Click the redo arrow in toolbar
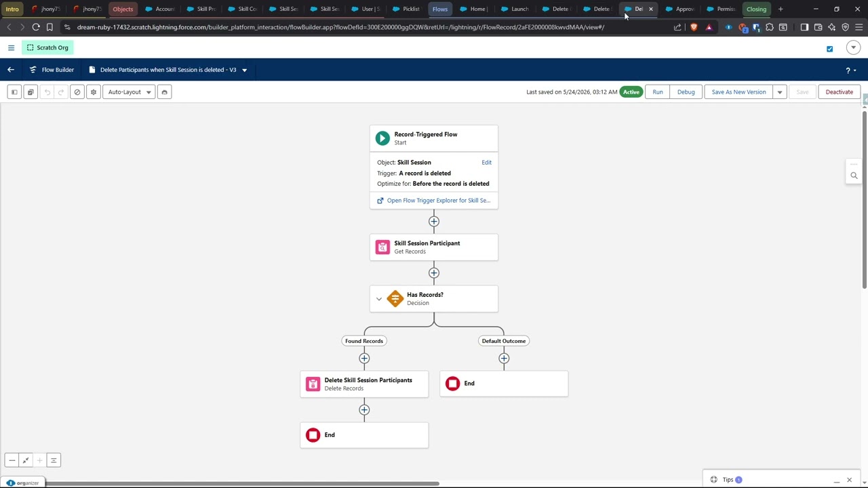Image resolution: width=868 pixels, height=488 pixels. tap(61, 92)
